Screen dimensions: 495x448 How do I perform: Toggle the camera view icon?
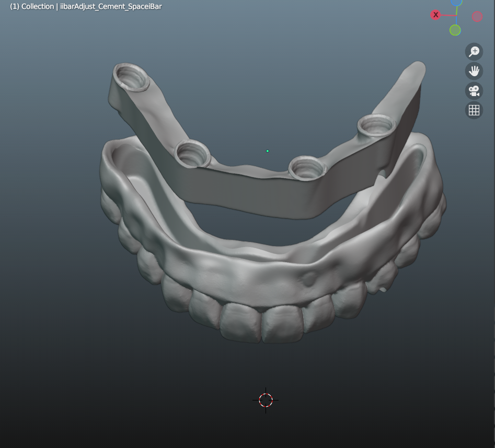474,91
